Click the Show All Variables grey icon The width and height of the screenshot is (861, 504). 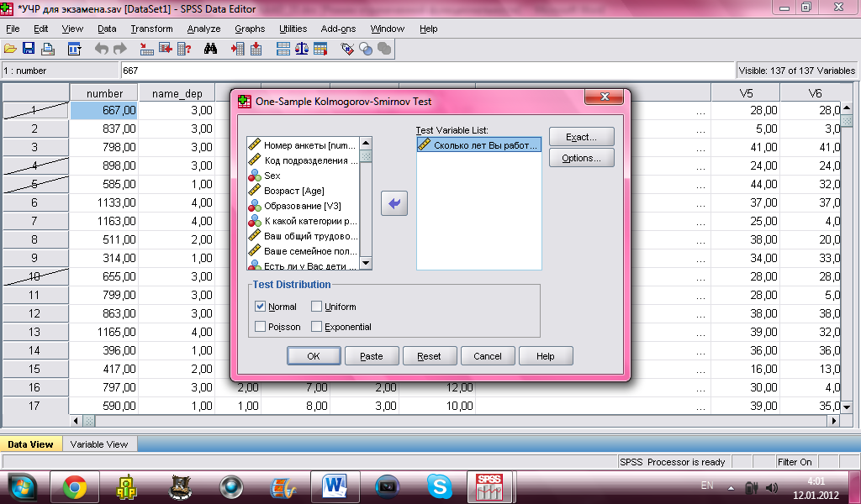click(384, 50)
